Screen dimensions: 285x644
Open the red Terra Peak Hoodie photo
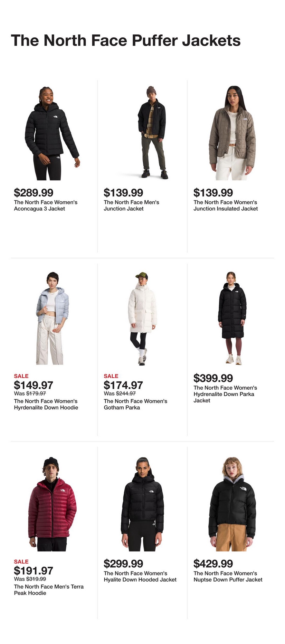point(52,504)
